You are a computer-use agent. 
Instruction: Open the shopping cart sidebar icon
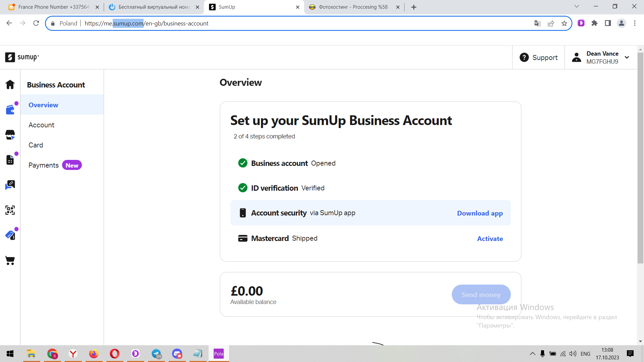click(10, 260)
